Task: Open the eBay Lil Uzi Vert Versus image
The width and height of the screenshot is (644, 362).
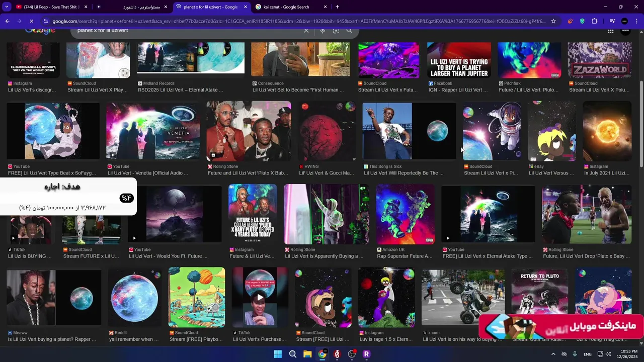Action: pyautogui.click(x=551, y=131)
